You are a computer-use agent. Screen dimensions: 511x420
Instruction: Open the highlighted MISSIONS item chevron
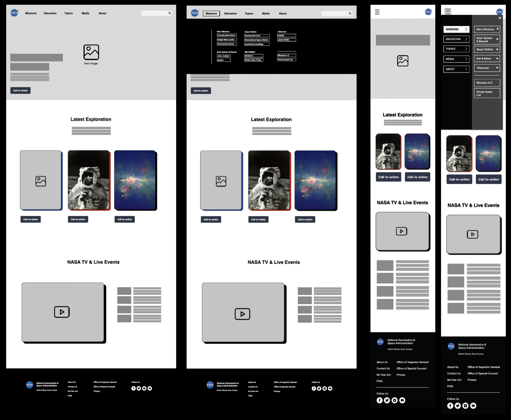tap(466, 29)
